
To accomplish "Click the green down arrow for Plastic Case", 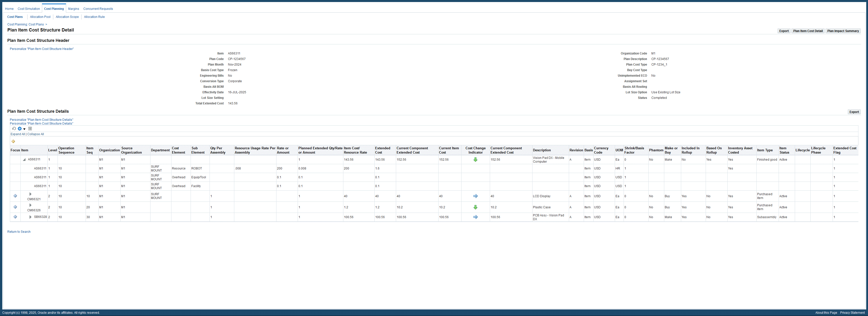I will pyautogui.click(x=475, y=207).
